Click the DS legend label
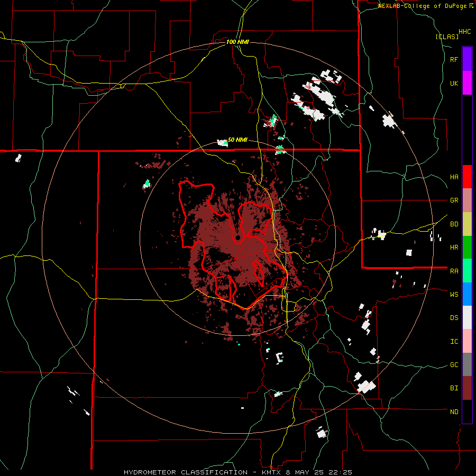The height and width of the screenshot is (476, 476). coord(454,318)
